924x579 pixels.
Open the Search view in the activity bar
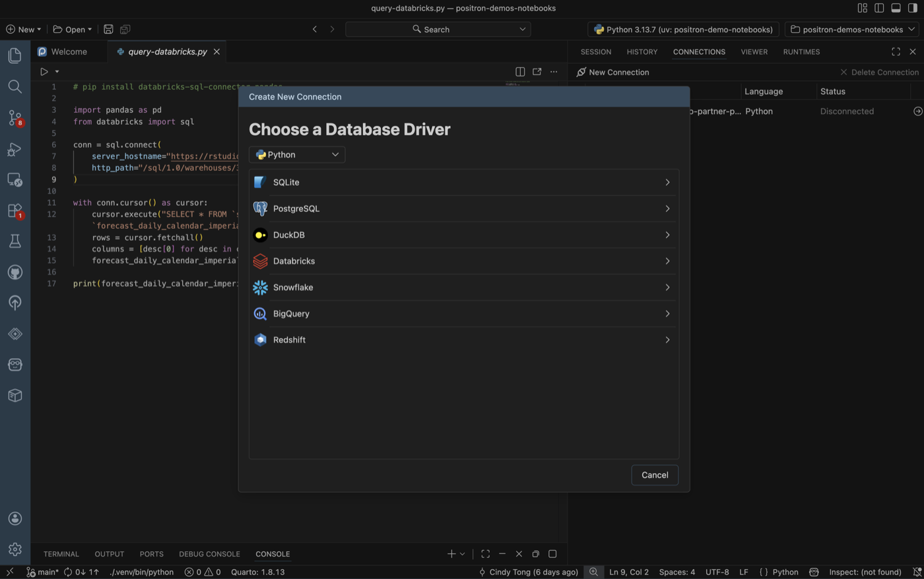pos(15,86)
